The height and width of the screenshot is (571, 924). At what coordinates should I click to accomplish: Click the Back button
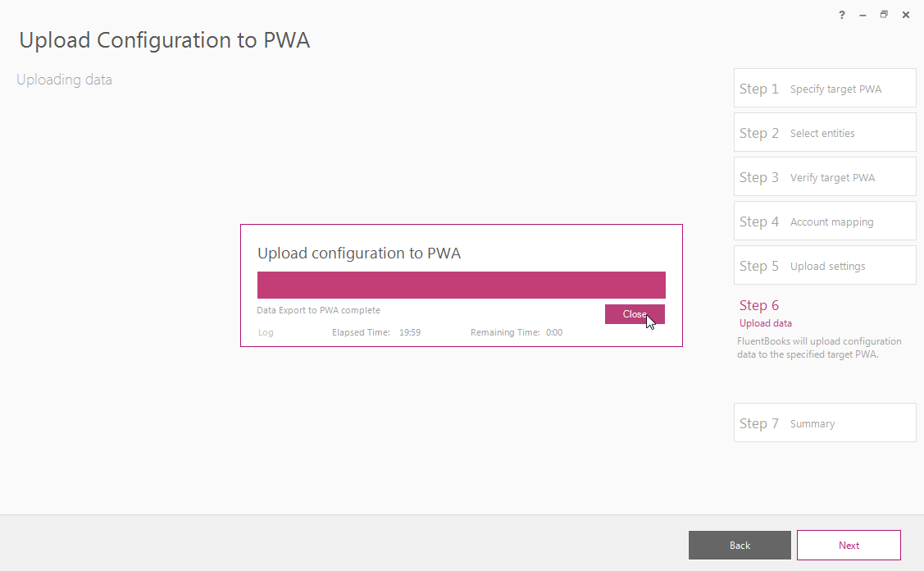pyautogui.click(x=740, y=545)
